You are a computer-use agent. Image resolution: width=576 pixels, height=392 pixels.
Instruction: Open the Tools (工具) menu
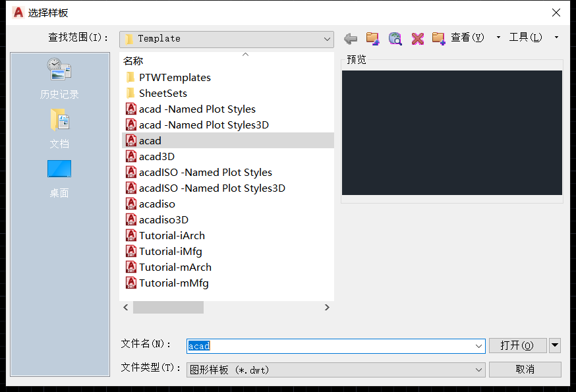pyautogui.click(x=525, y=38)
